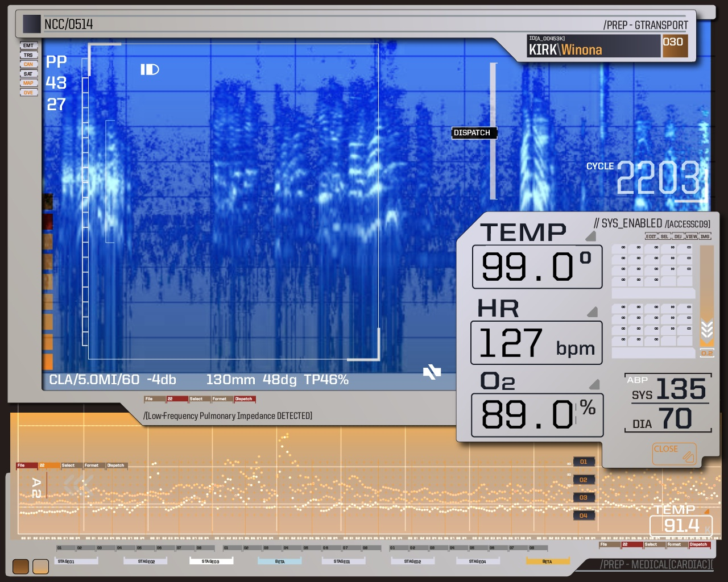The width and height of the screenshot is (728, 582).
Task: Click the dark red swatch in left strip
Action: click(48, 221)
